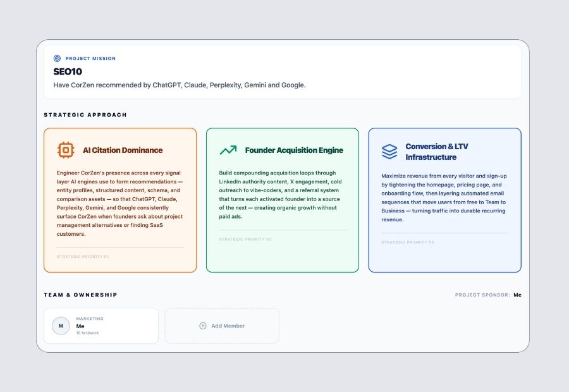Click the member name Me in card
The height and width of the screenshot is (392, 569).
(x=80, y=326)
